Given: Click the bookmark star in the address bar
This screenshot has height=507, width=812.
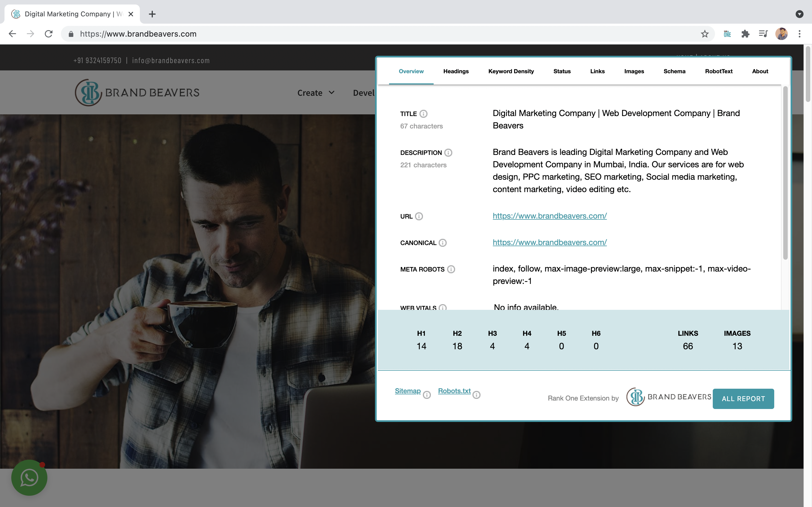Looking at the screenshot, I should coord(705,34).
